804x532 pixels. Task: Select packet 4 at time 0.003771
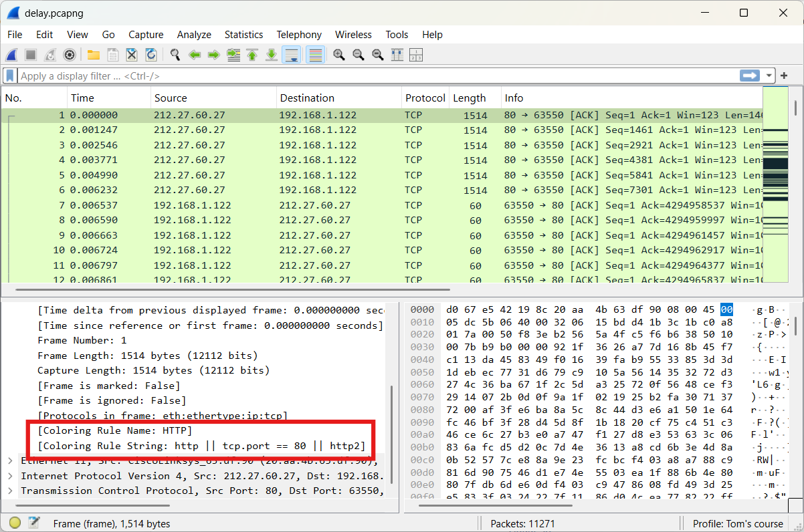(382, 160)
